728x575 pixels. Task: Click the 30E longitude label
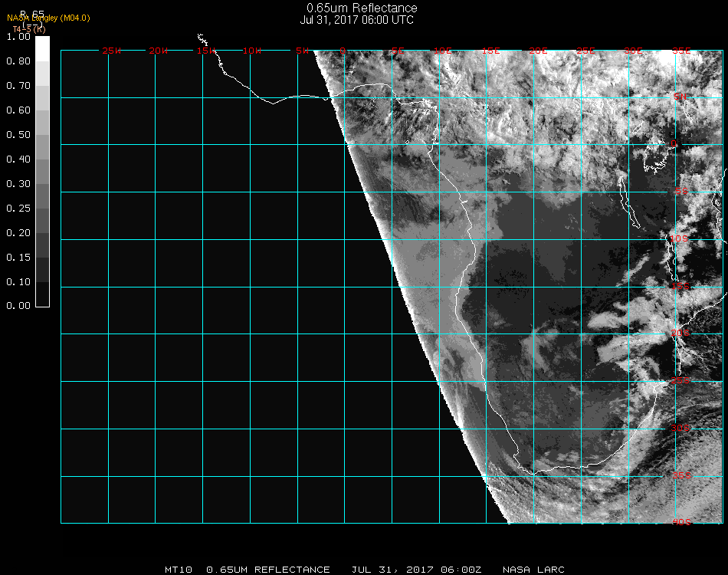coord(633,51)
